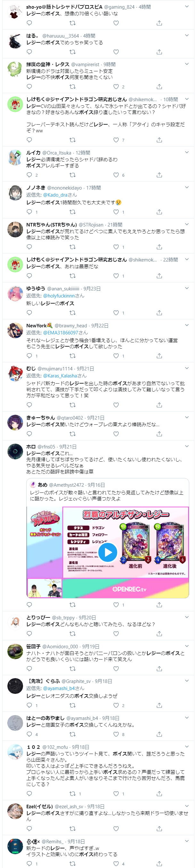The image size is (196, 868).
Task: Open the menu chevron on ezel_ash_sv's tweet
Action: point(187,806)
